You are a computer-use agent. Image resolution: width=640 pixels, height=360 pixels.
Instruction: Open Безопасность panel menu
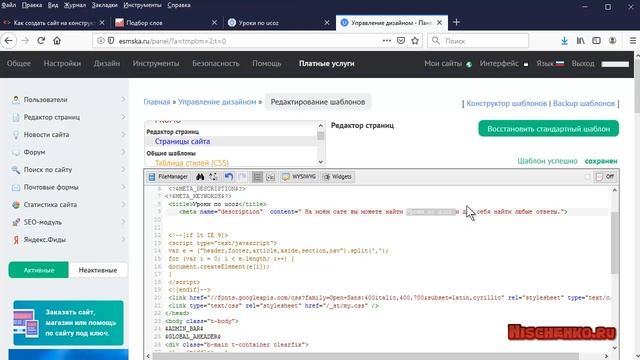216,64
